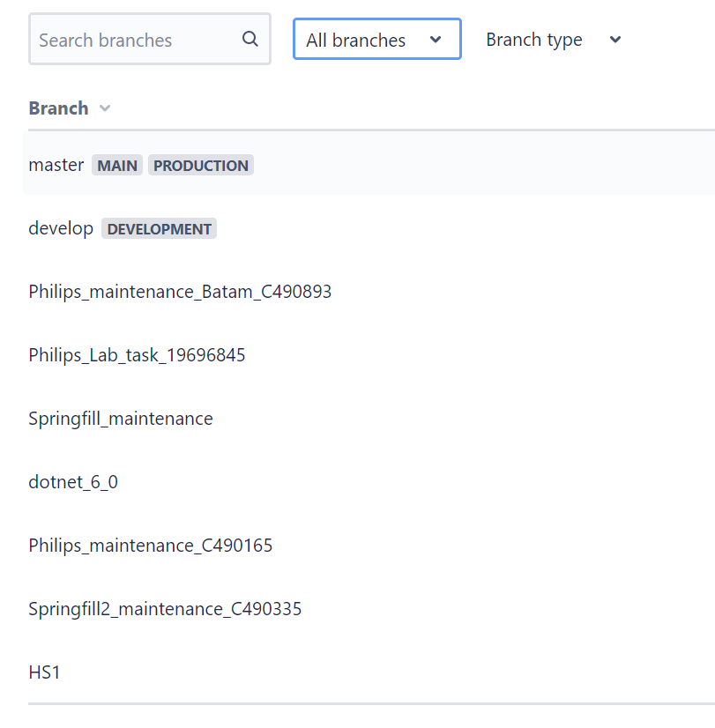
Task: Click the Branch column sort chevron
Action: tap(104, 108)
